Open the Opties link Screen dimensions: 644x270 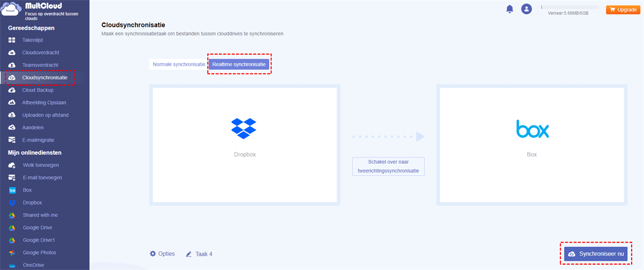166,253
